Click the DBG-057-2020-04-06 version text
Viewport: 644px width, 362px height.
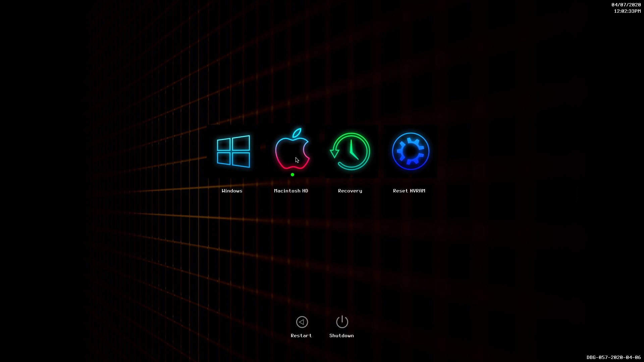point(613,357)
